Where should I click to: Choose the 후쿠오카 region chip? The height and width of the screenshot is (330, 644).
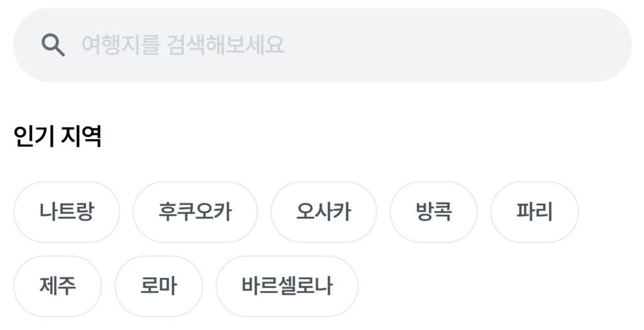coord(195,212)
